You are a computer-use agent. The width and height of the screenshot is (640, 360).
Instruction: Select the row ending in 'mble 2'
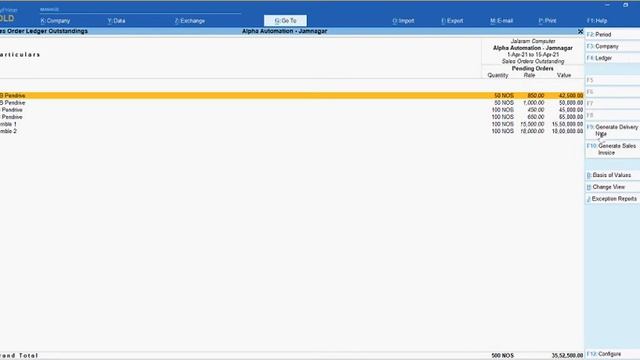tap(291, 131)
